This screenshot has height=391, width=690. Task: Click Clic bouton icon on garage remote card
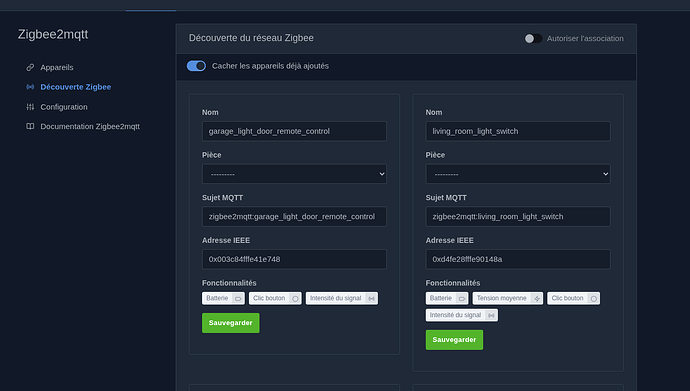click(295, 299)
